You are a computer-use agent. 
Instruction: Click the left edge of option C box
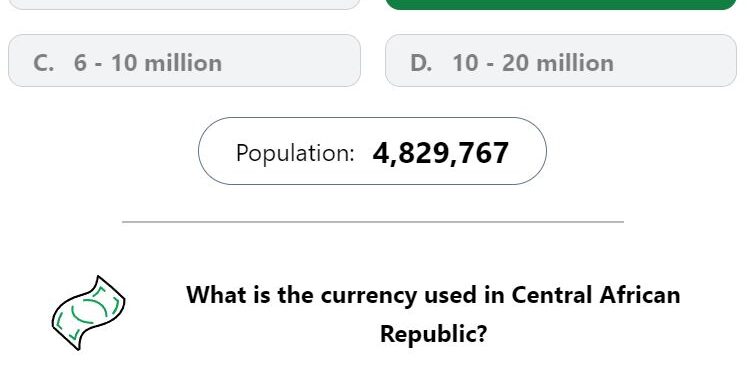click(x=11, y=61)
